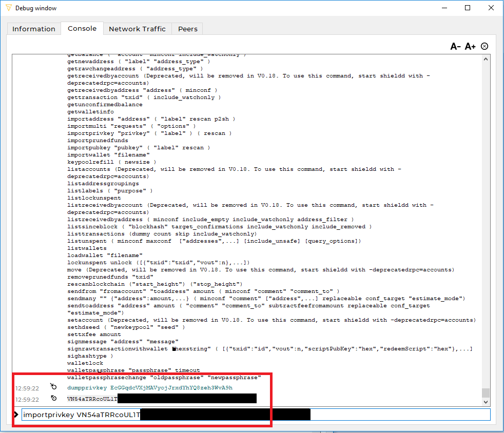This screenshot has width=504, height=433.
Task: Click the 'lockunspent unlock' line
Action: coord(159,263)
